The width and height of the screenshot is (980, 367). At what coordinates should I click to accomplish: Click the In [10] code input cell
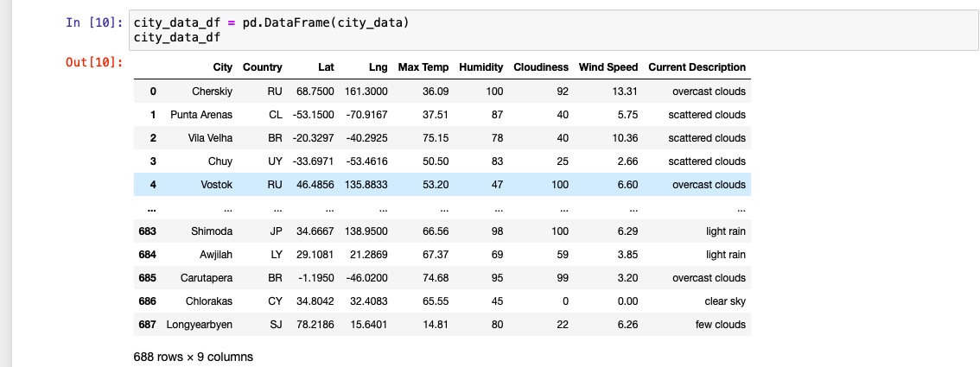pos(554,30)
